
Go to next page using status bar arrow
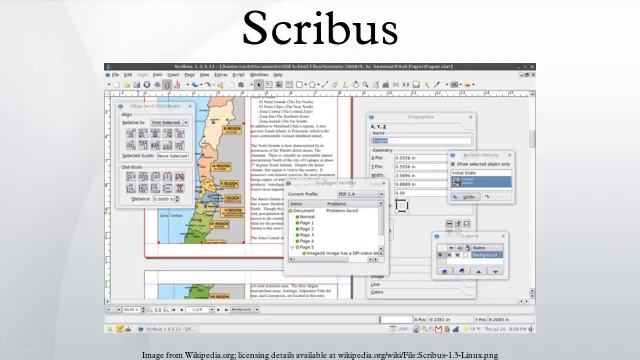(219, 310)
